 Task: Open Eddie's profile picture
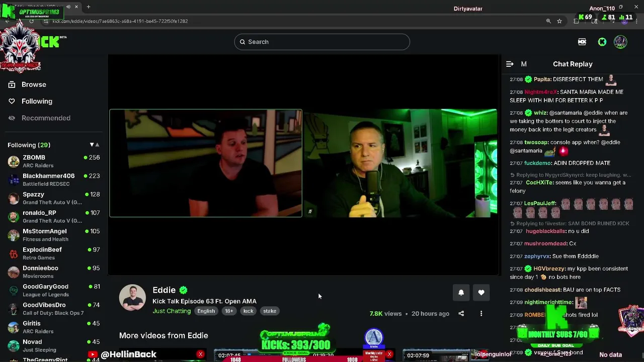pos(132,298)
